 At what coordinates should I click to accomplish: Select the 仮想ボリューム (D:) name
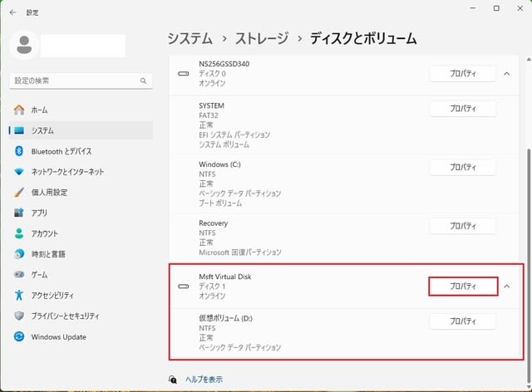[x=225, y=318]
